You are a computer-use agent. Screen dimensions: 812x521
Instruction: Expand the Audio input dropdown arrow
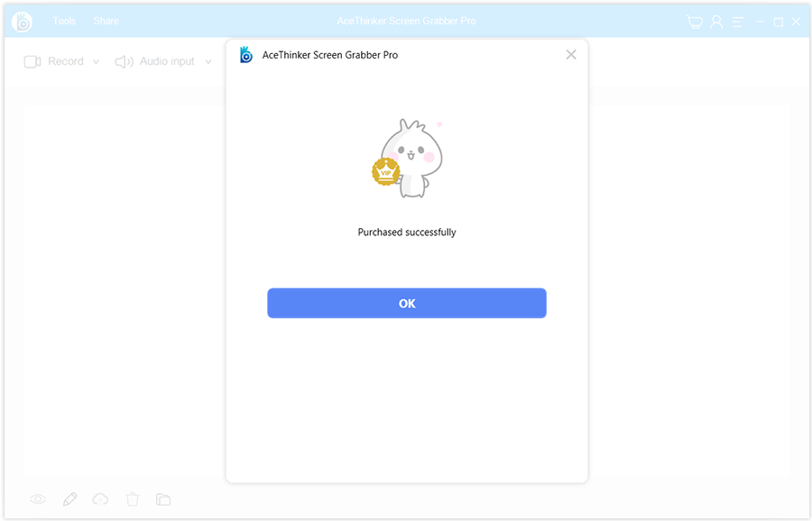pos(208,61)
